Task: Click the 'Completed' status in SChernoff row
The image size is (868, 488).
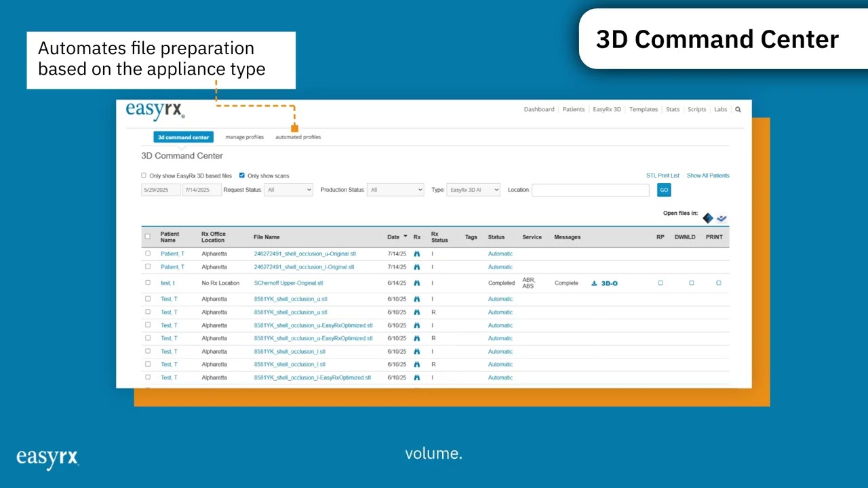Action: 502,283
